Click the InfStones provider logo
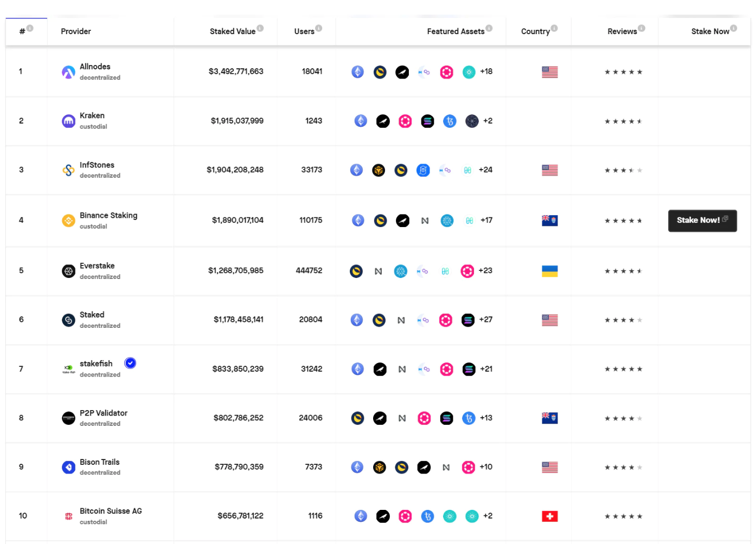The height and width of the screenshot is (544, 756). [68, 170]
